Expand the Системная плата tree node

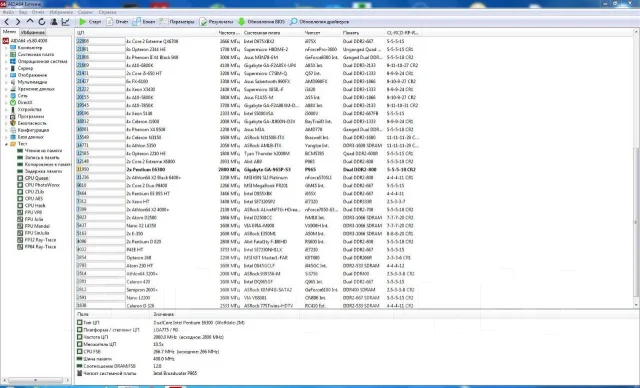pyautogui.click(x=6, y=55)
